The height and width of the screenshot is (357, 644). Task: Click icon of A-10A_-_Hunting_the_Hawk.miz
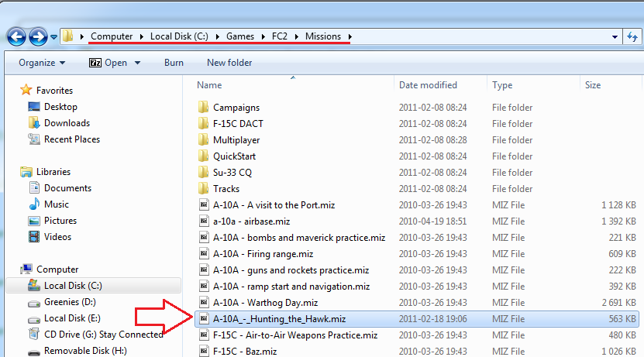point(204,318)
